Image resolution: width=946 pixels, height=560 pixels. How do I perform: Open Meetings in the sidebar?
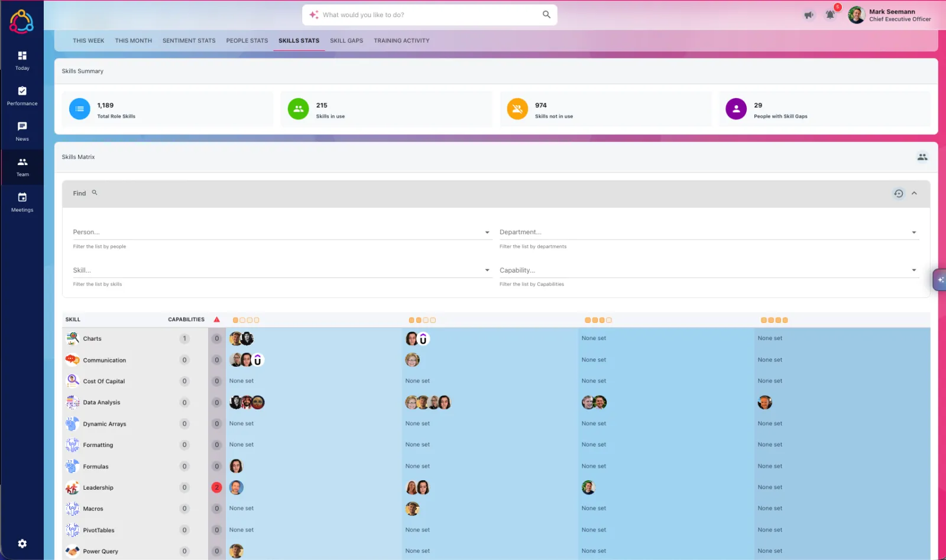(22, 202)
